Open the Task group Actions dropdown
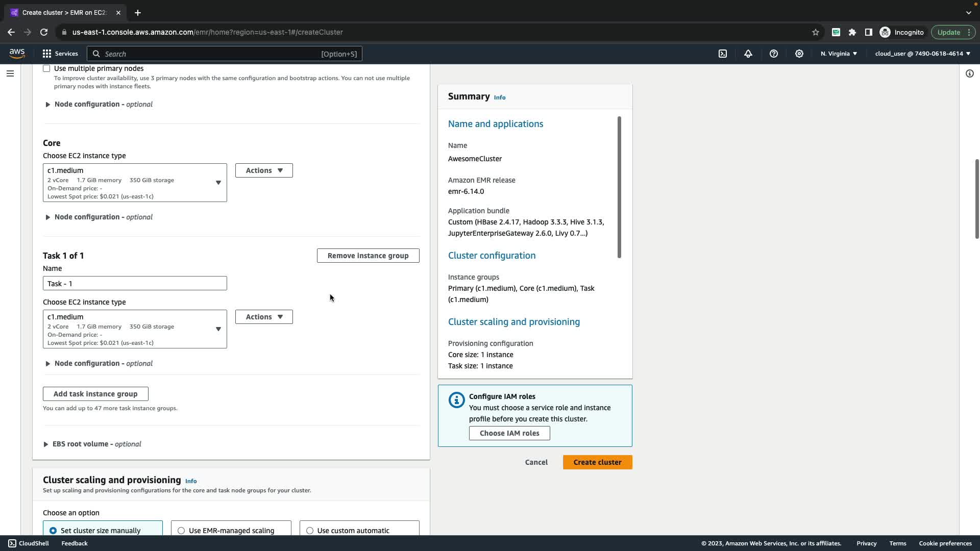 264,317
